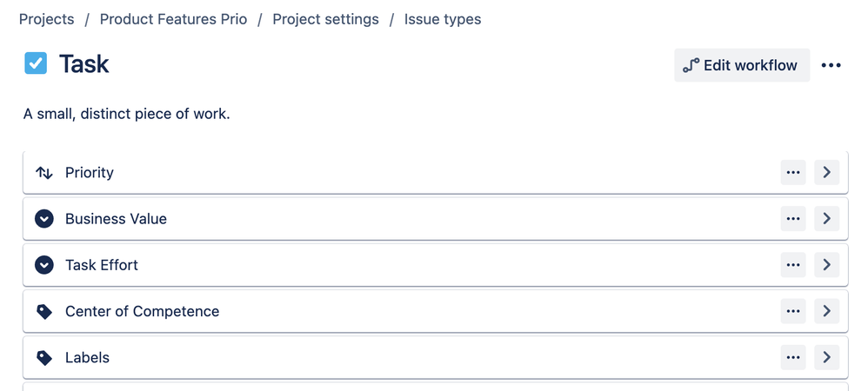Navigate to Project settings breadcrumb

tap(325, 19)
